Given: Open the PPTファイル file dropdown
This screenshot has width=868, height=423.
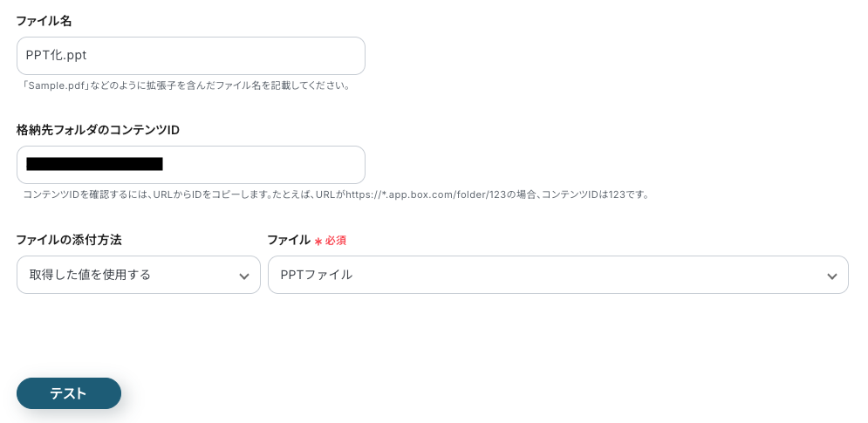Looking at the screenshot, I should 557,275.
